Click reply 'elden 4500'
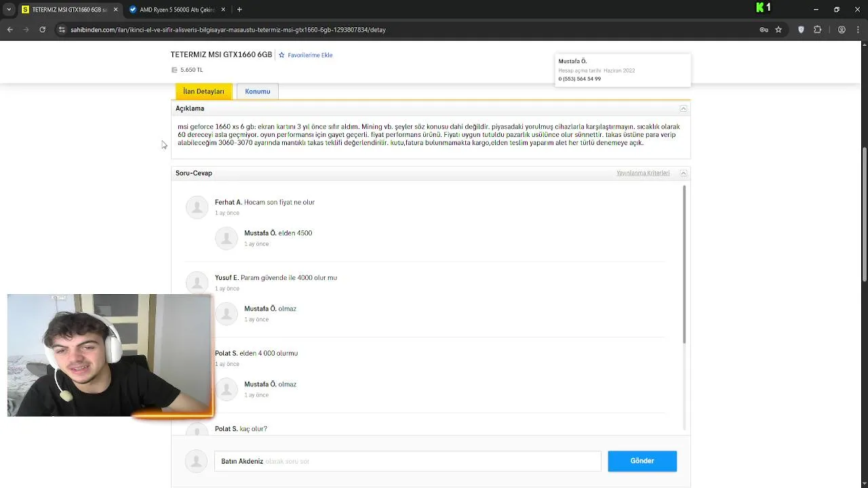The image size is (868, 488). pos(295,233)
